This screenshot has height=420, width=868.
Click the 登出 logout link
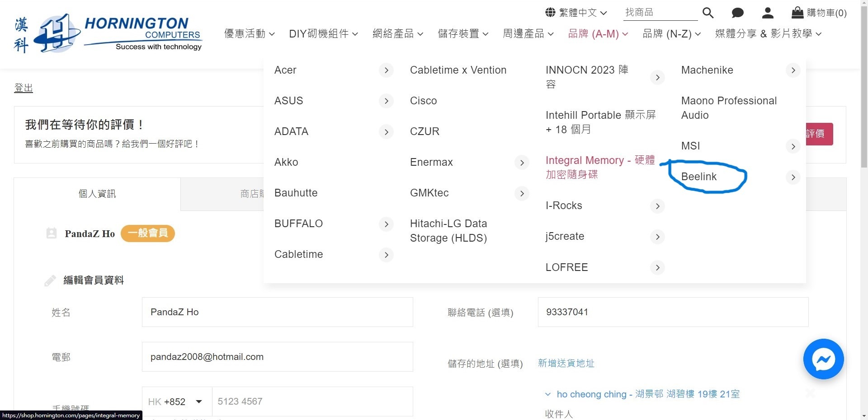point(24,88)
